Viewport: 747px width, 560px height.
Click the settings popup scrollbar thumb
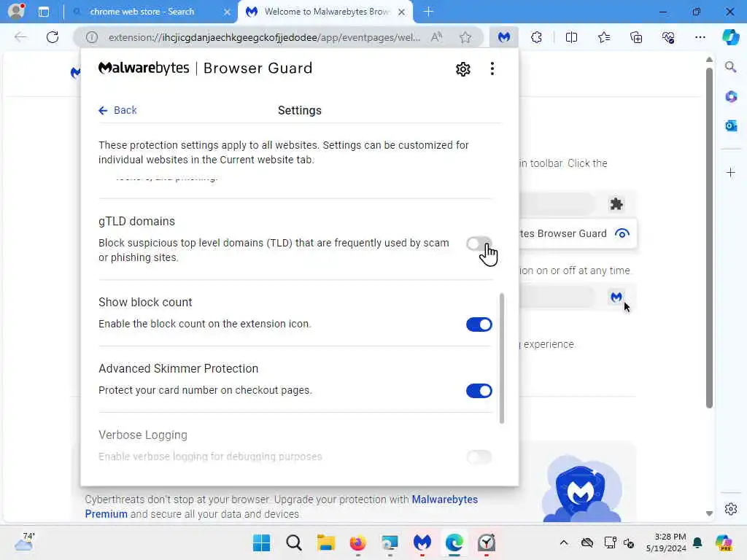coord(502,358)
